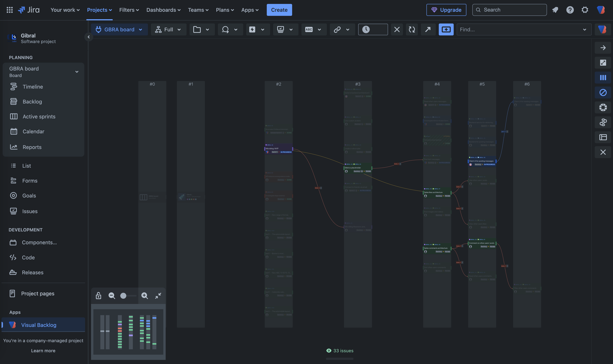Open the Dashboards menu
The image size is (613, 364).
pos(163,10)
